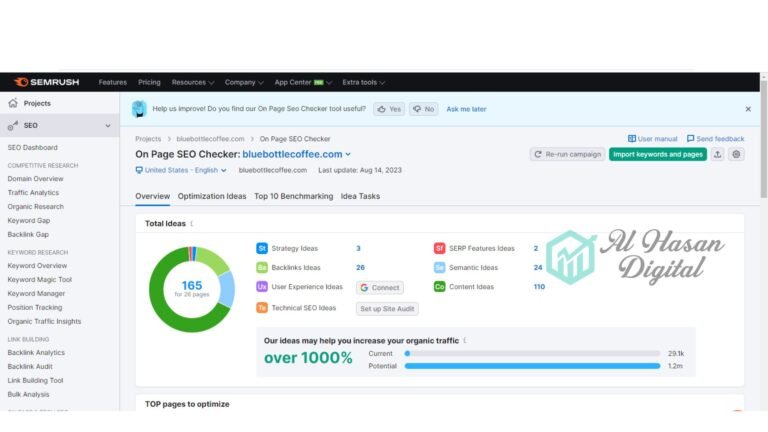Open the bluebottlecoffee.com project dropdown
The height and width of the screenshot is (432, 768).
[297, 154]
